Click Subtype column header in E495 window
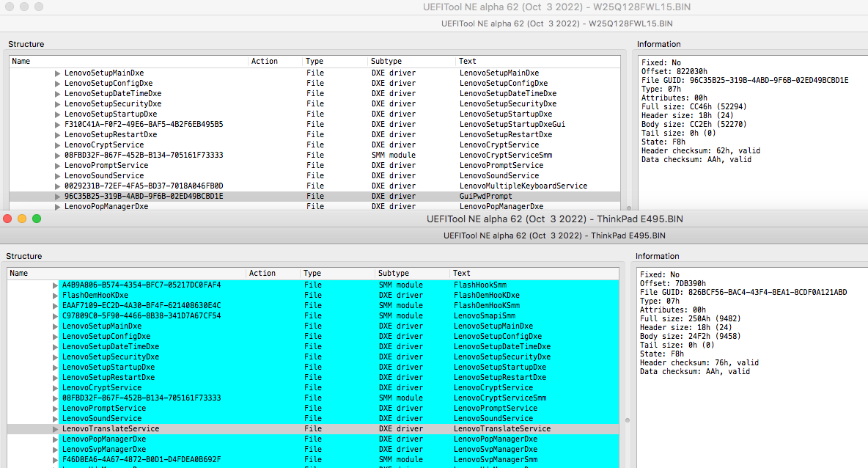This screenshot has height=468, width=868. click(x=412, y=274)
